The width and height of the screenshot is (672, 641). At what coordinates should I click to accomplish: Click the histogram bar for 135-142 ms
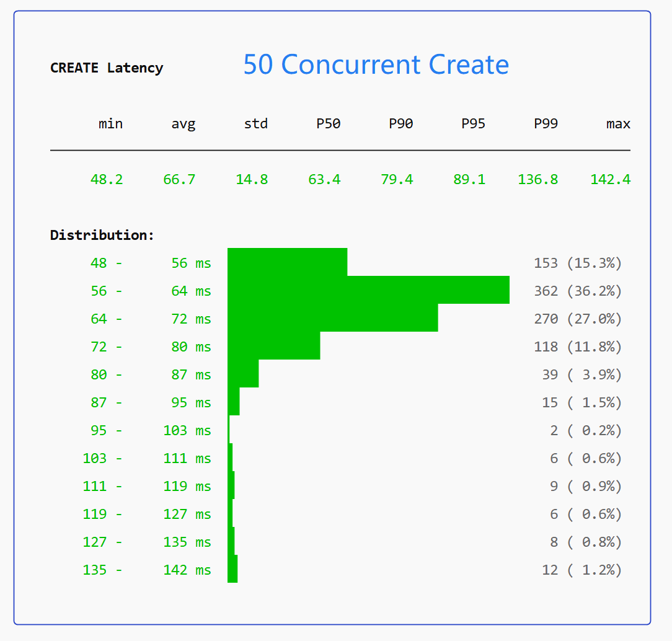coord(232,568)
